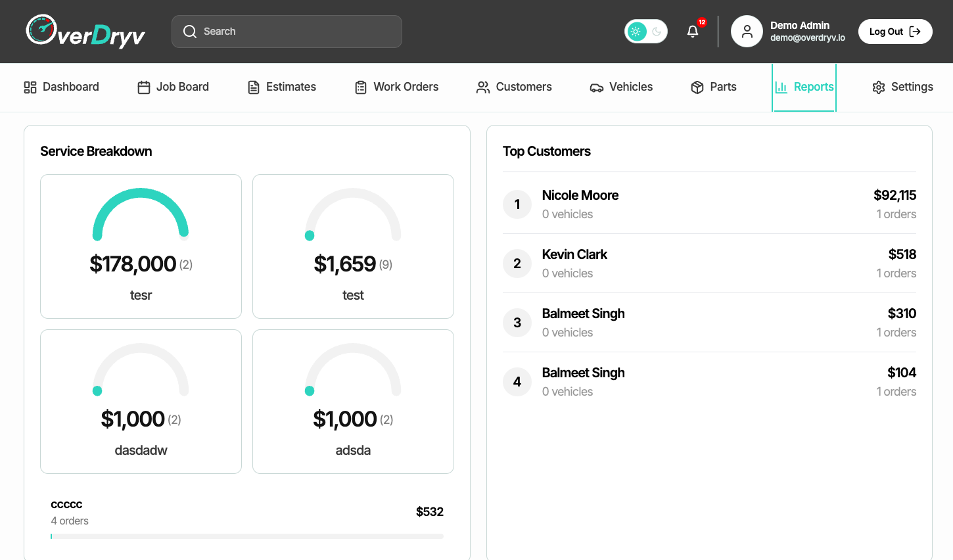Select dark mode moon icon
The height and width of the screenshot is (560, 953).
(657, 32)
